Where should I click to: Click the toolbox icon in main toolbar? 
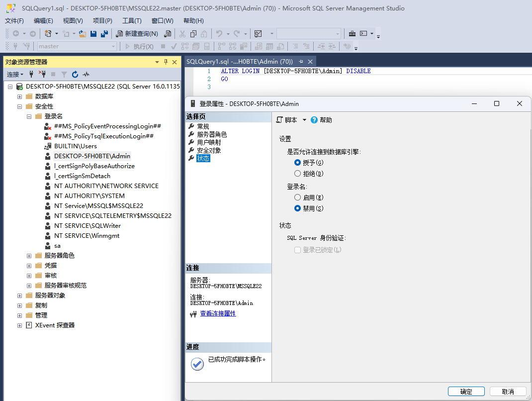click(352, 34)
